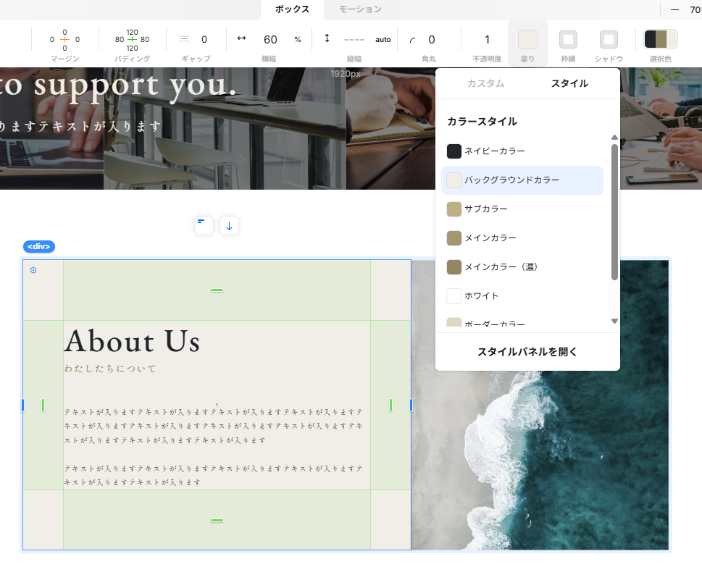Click the selected colors (選択色) swatch
This screenshot has width=702, height=588.
(660, 39)
